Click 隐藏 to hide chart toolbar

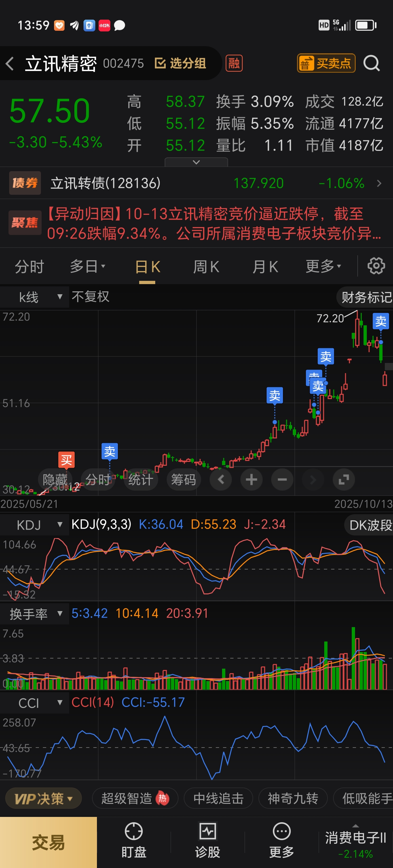55,479
